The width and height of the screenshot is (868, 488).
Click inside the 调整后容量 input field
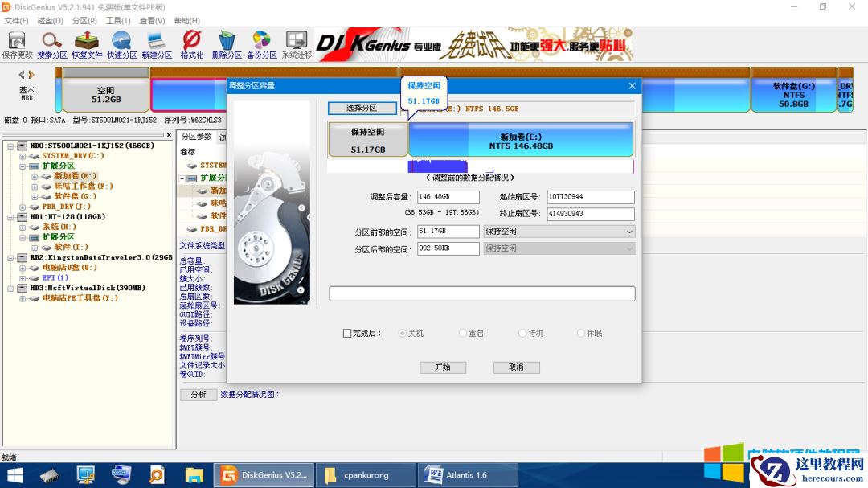(450, 196)
